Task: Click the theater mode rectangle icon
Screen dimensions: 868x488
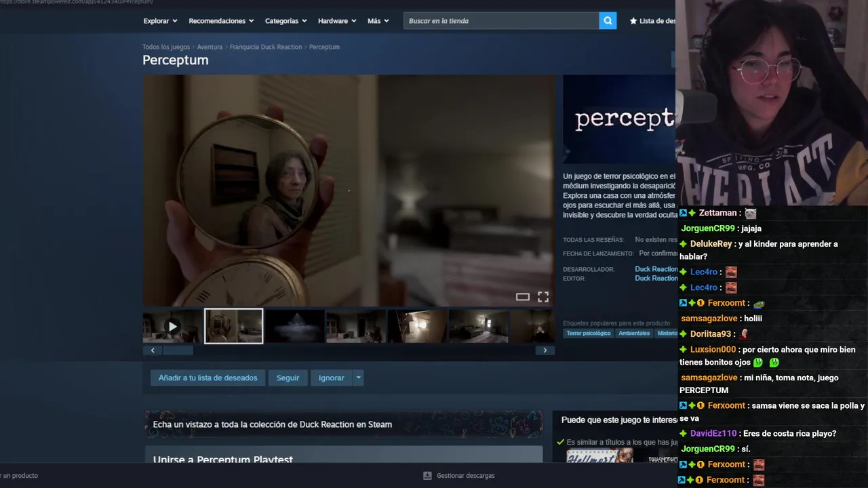Action: pos(522,297)
